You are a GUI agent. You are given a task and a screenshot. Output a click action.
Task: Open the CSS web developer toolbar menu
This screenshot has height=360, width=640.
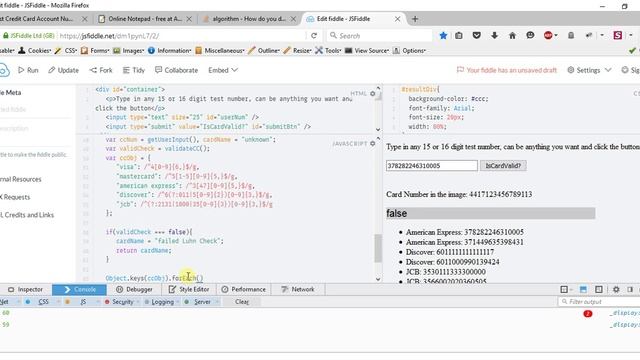[66, 51]
